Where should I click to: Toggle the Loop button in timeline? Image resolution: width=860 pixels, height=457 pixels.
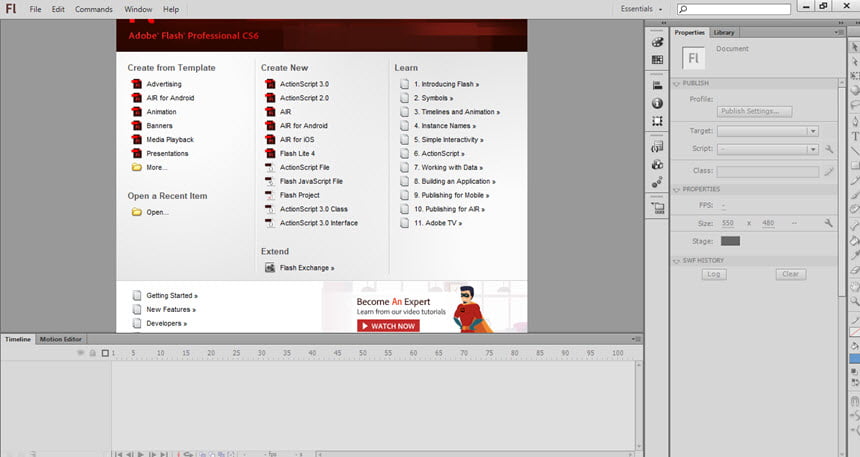188,454
